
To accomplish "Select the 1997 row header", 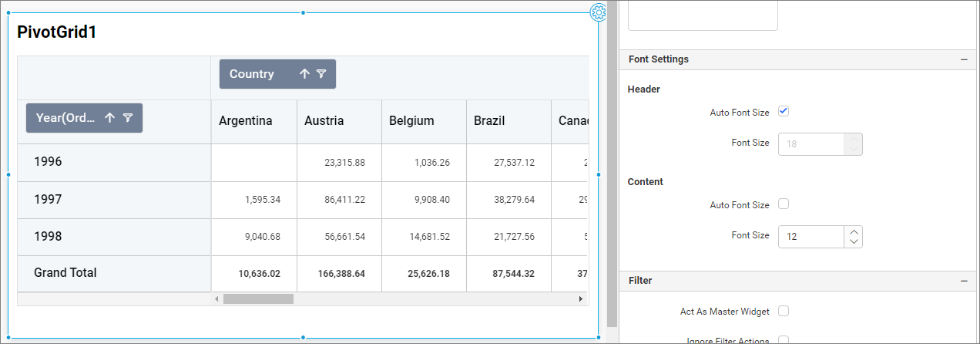I will [x=114, y=200].
